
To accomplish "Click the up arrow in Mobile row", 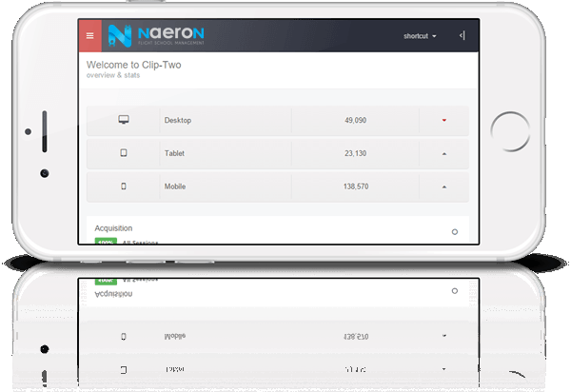I will (443, 186).
